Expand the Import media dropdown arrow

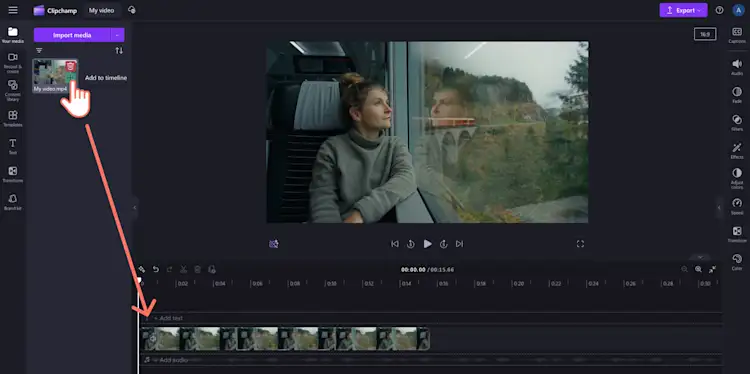pyautogui.click(x=117, y=35)
